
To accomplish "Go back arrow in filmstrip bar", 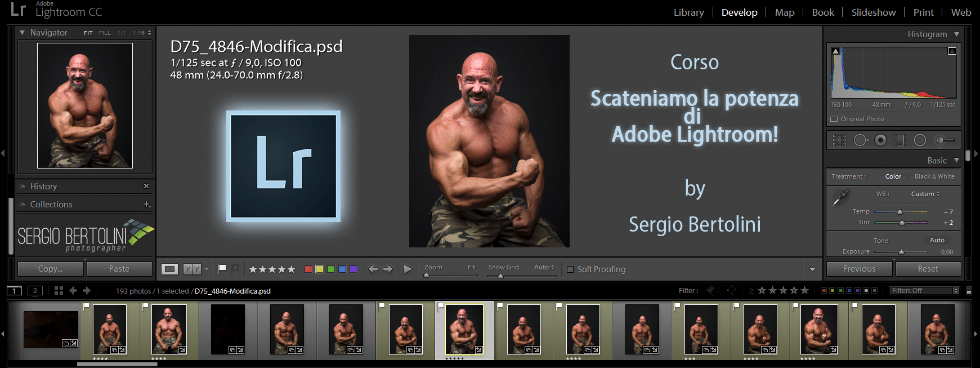I will click(x=73, y=291).
